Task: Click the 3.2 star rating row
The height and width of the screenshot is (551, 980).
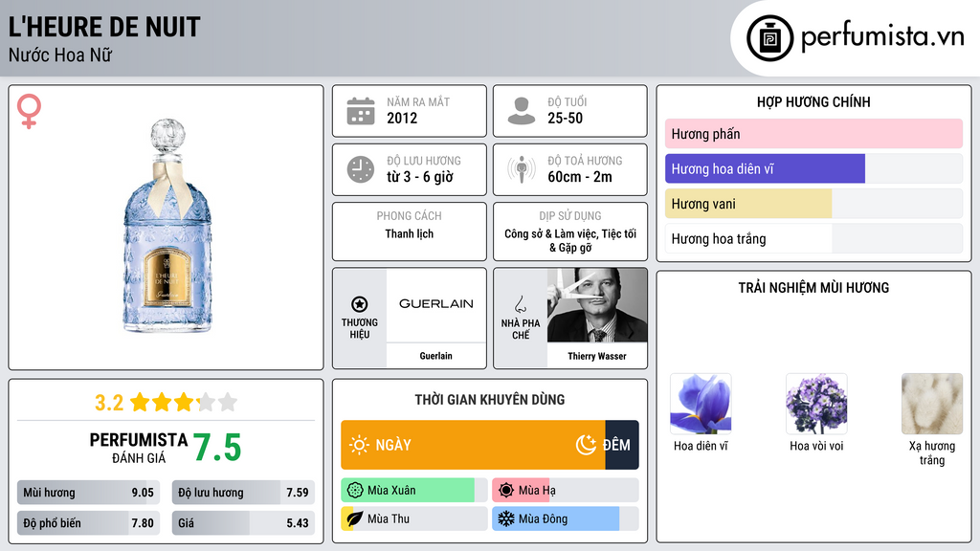Action: tap(166, 402)
